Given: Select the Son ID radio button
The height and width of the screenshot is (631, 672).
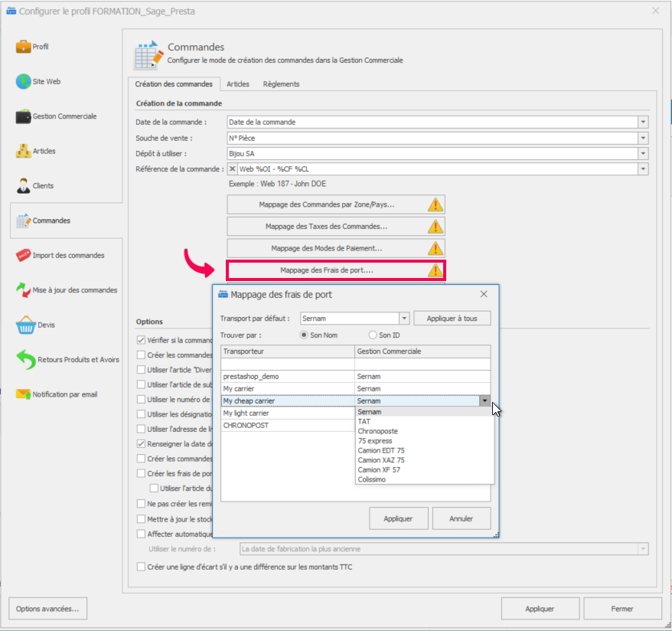Looking at the screenshot, I should click(x=373, y=335).
